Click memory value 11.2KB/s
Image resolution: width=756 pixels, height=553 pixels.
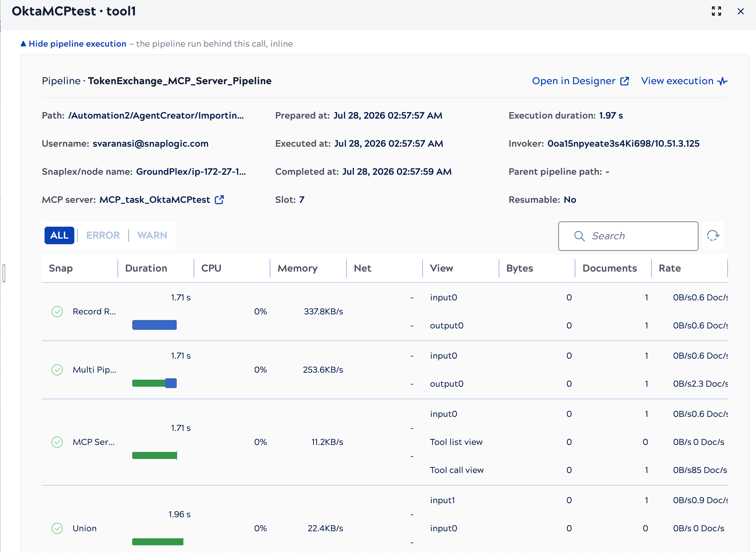[327, 442]
